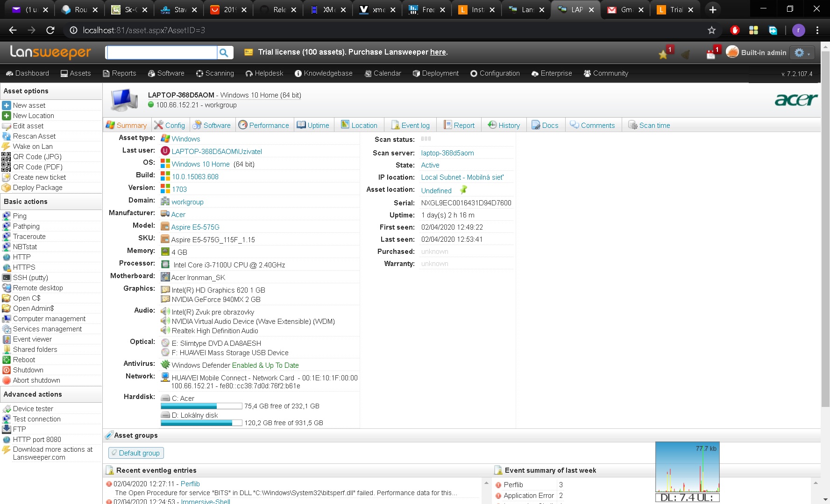Image resolution: width=830 pixels, height=504 pixels.
Task: Click the FTP download icon
Action: pyautogui.click(x=7, y=429)
